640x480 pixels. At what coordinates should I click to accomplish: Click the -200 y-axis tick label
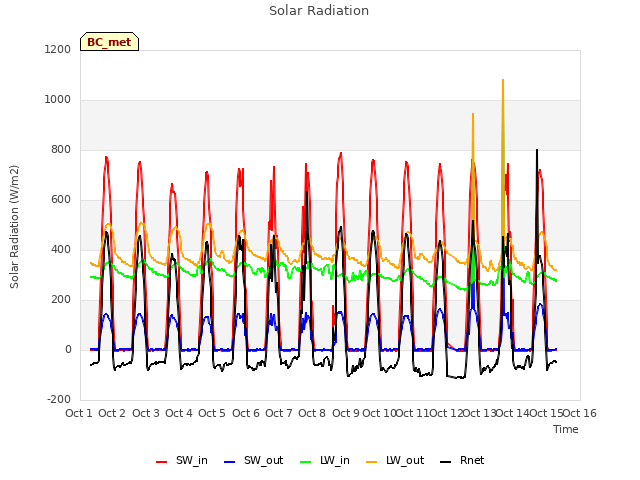pos(59,400)
